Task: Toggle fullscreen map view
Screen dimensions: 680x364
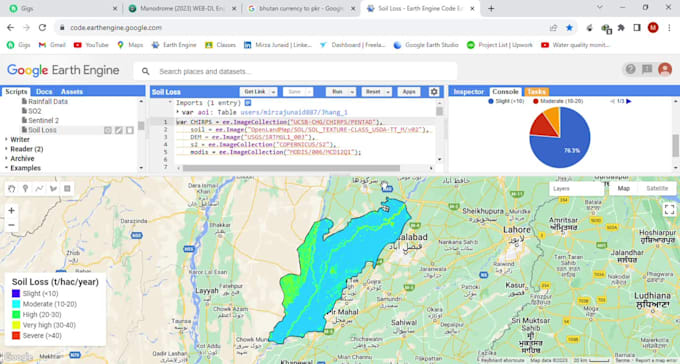Action: (x=669, y=210)
